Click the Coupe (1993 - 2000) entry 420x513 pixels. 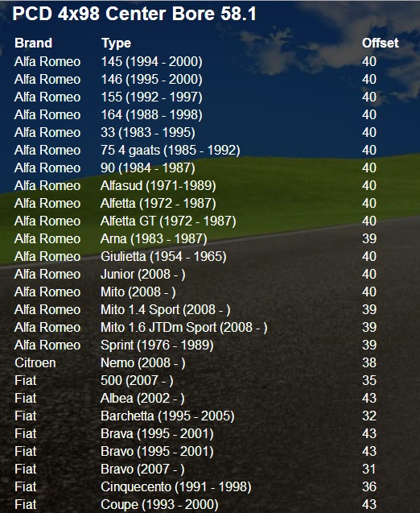coord(159,504)
